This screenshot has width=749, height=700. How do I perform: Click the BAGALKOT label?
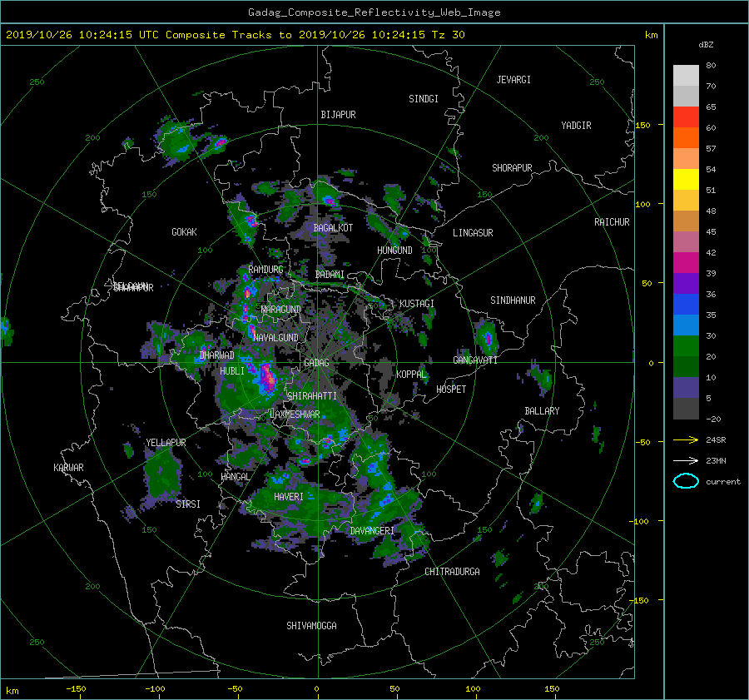(333, 228)
